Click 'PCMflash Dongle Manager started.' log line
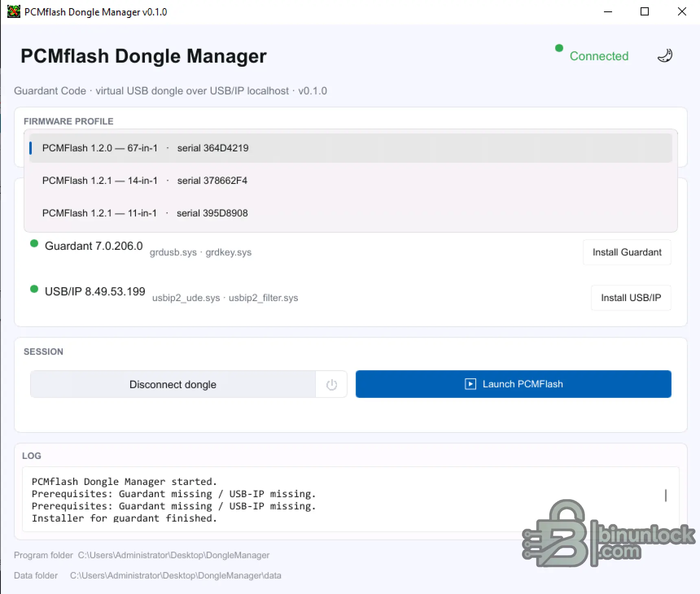The image size is (700, 594). tap(124, 482)
